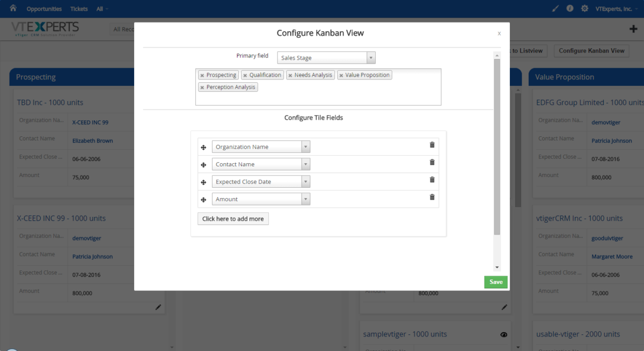
Task: Click the edit pencil on X-CEED INC 99 card
Action: coord(158,307)
